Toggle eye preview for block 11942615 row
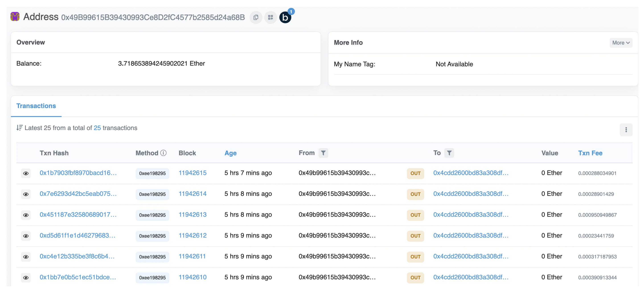 click(26, 173)
